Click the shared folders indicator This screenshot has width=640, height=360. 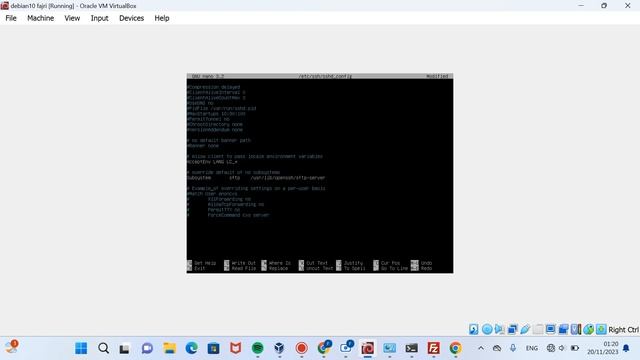coord(538,329)
